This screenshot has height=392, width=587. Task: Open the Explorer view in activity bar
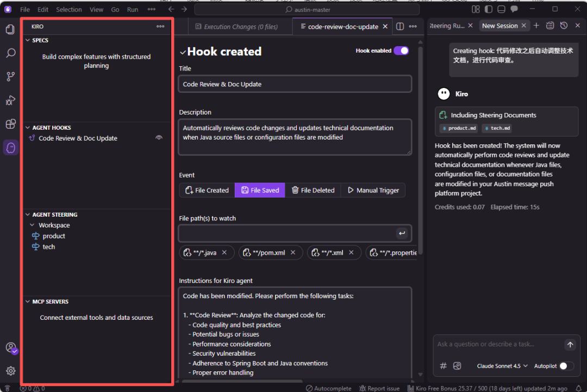point(10,29)
